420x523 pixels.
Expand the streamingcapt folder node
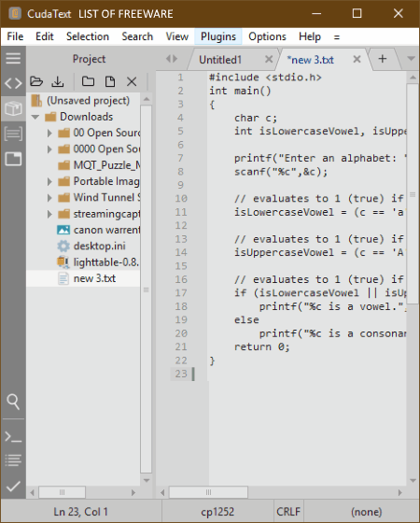[49, 214]
